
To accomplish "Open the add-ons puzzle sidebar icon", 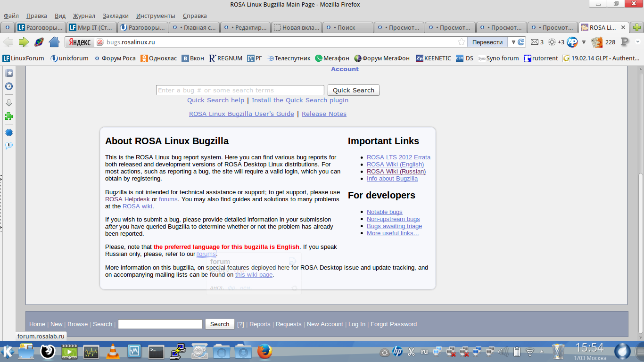I will 9,116.
